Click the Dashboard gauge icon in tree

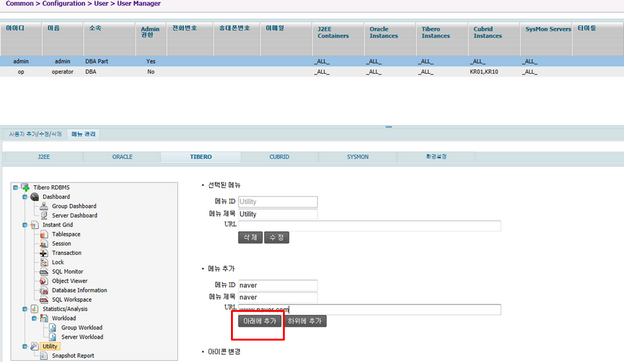click(35, 197)
